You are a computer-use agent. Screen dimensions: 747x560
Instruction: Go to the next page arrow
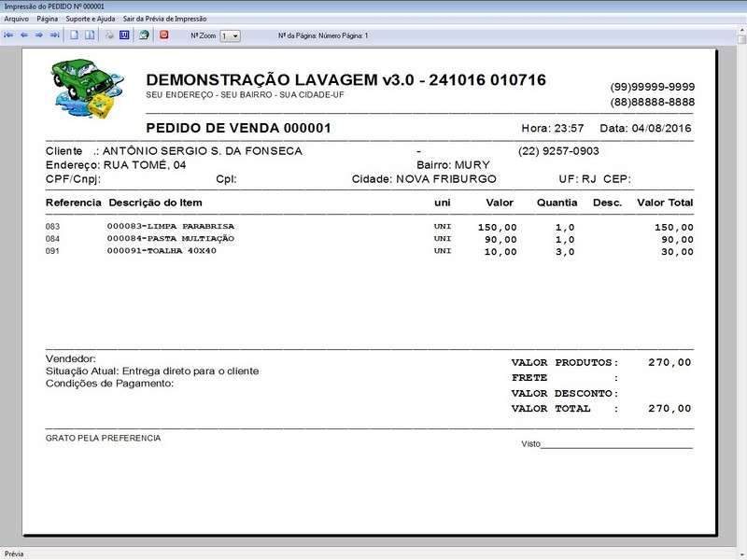click(39, 35)
